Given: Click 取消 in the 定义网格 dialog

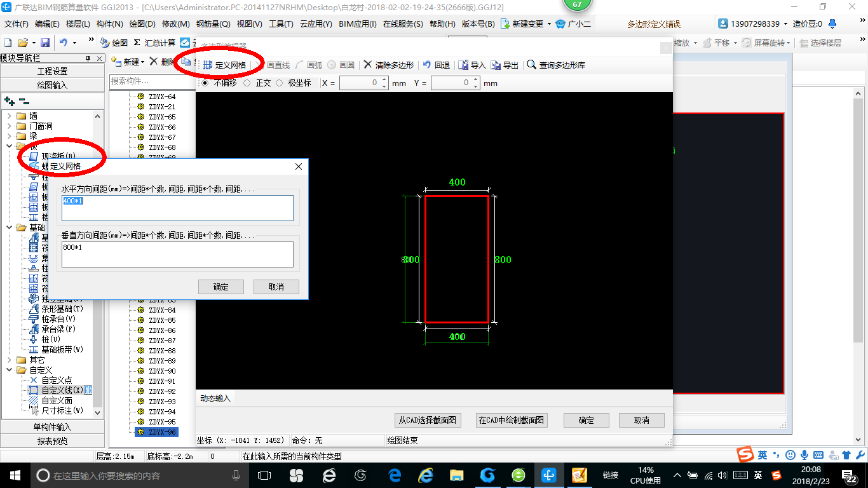Looking at the screenshot, I should [x=276, y=287].
